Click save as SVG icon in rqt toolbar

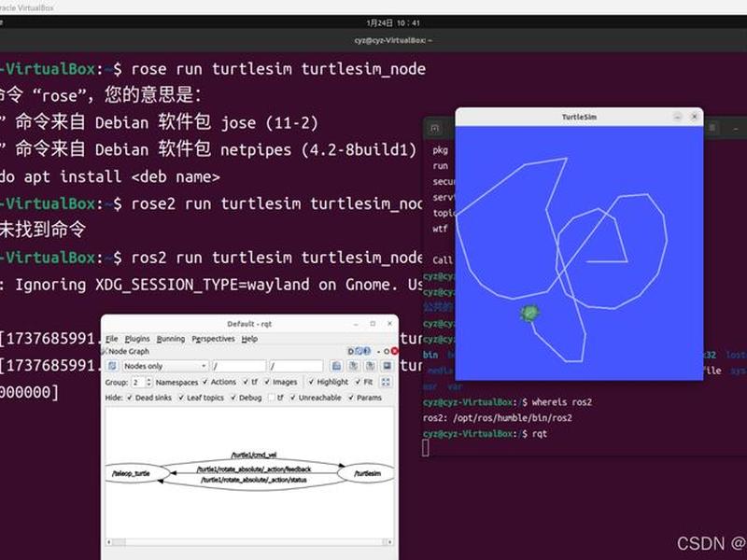click(x=370, y=366)
